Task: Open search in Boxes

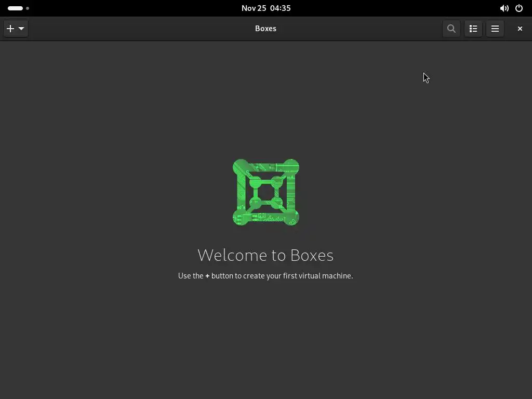Action: 451,29
